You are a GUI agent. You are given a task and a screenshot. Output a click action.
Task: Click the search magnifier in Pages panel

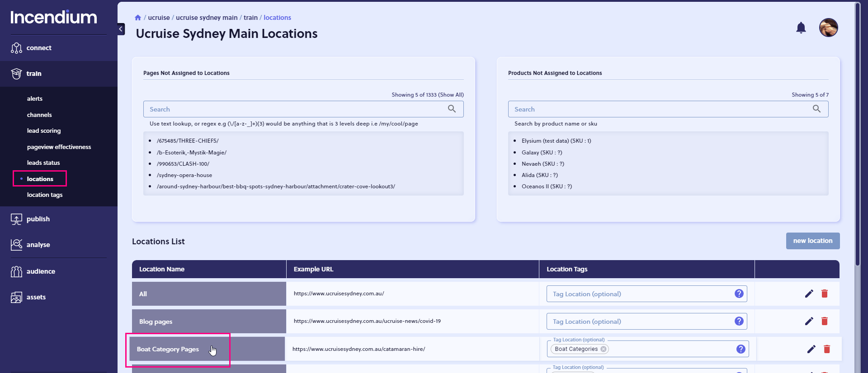pos(452,109)
